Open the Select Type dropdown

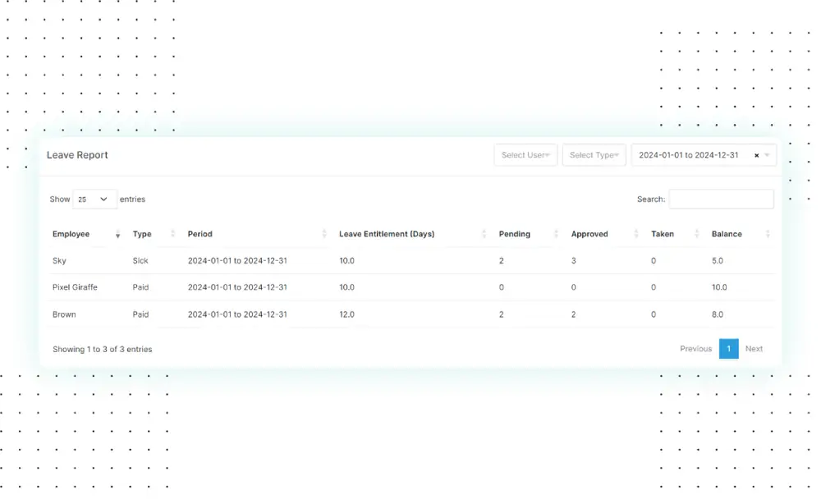(x=594, y=155)
